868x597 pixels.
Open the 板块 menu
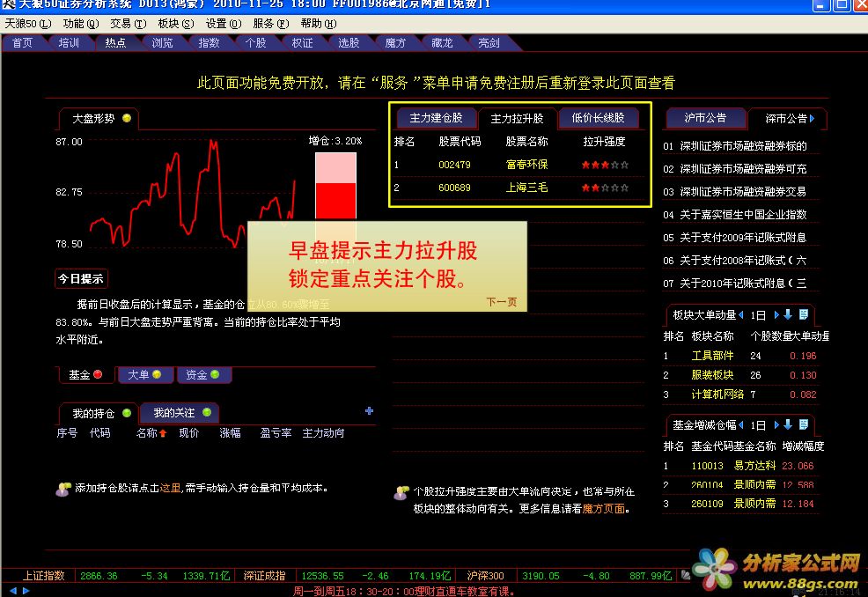[175, 24]
